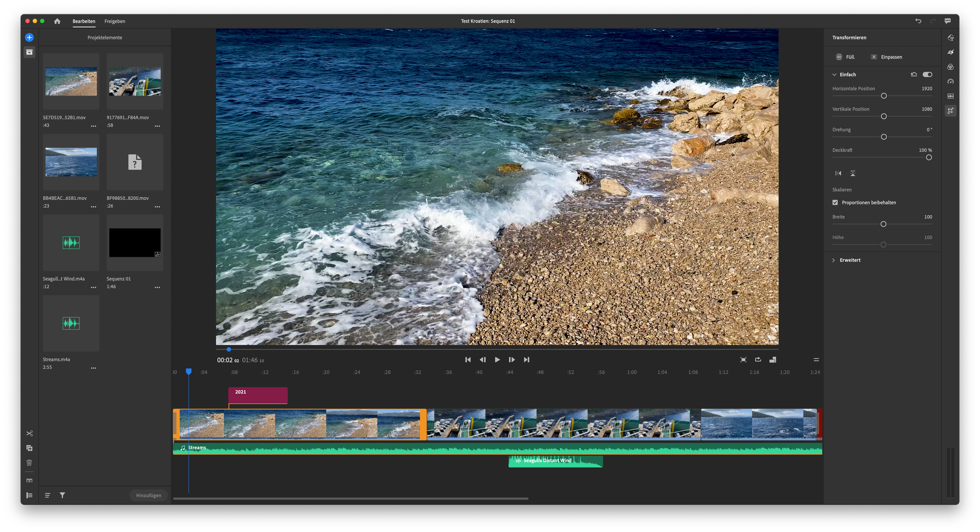Click the fullscreen preview icon

coord(743,360)
